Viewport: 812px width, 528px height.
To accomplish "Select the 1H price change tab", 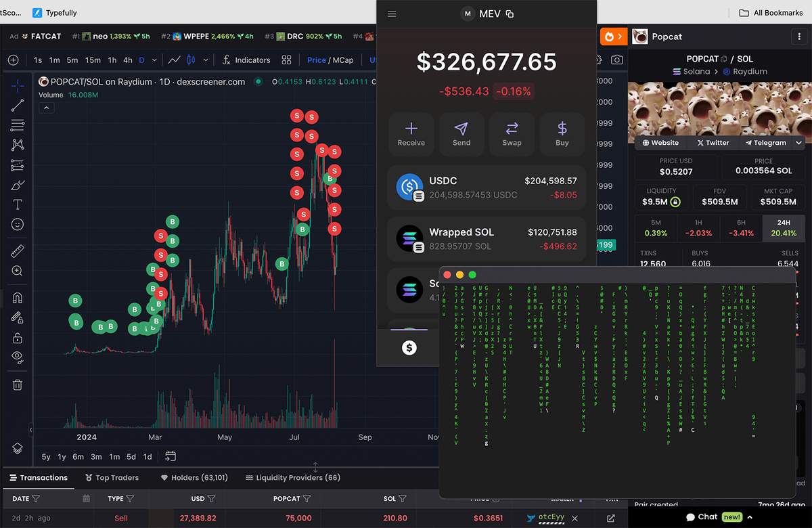I will coord(698,228).
